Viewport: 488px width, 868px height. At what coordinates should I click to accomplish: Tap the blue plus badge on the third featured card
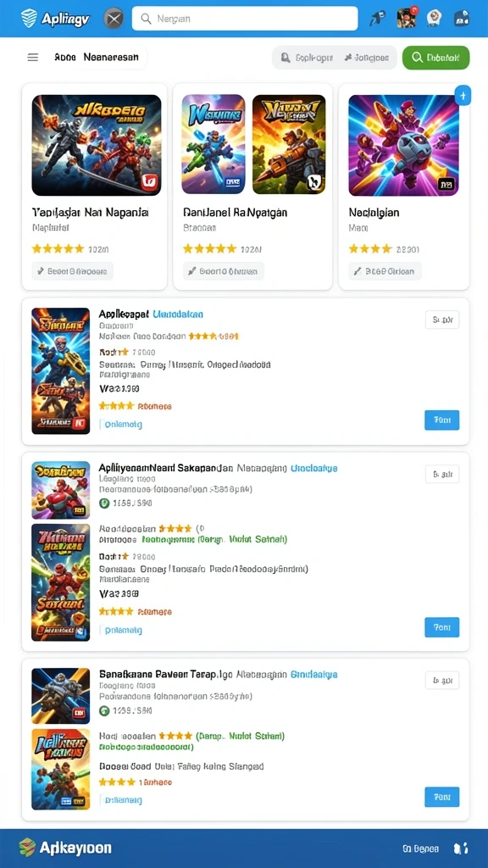[x=463, y=96]
